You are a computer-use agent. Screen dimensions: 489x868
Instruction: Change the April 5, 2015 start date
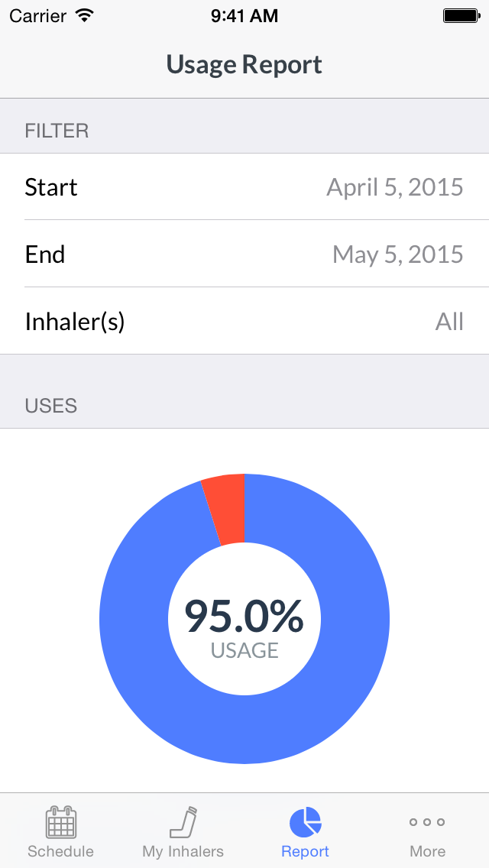pos(395,187)
